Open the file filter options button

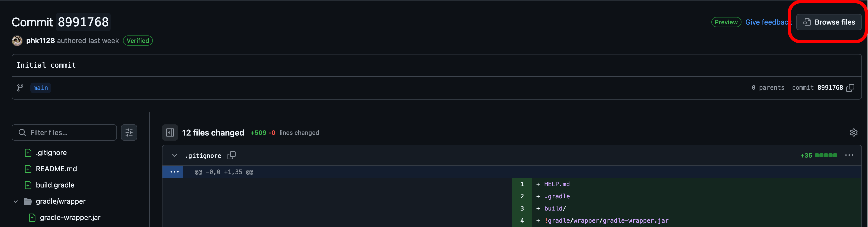click(x=129, y=133)
